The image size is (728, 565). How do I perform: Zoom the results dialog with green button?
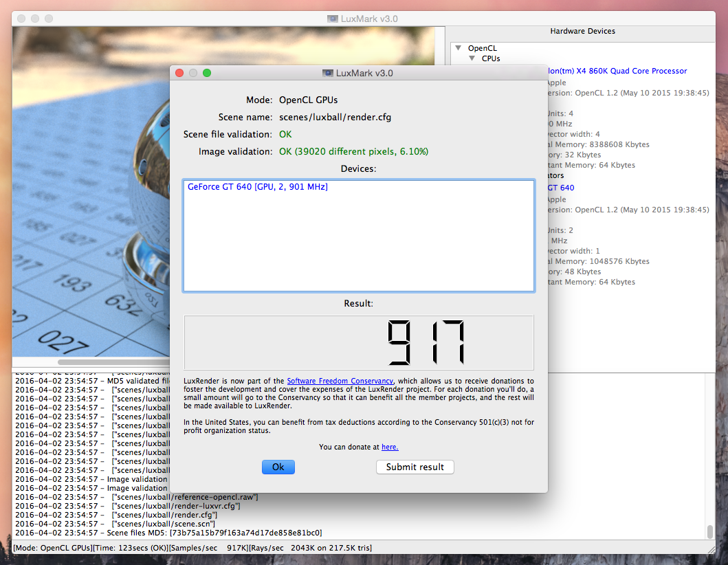point(207,73)
